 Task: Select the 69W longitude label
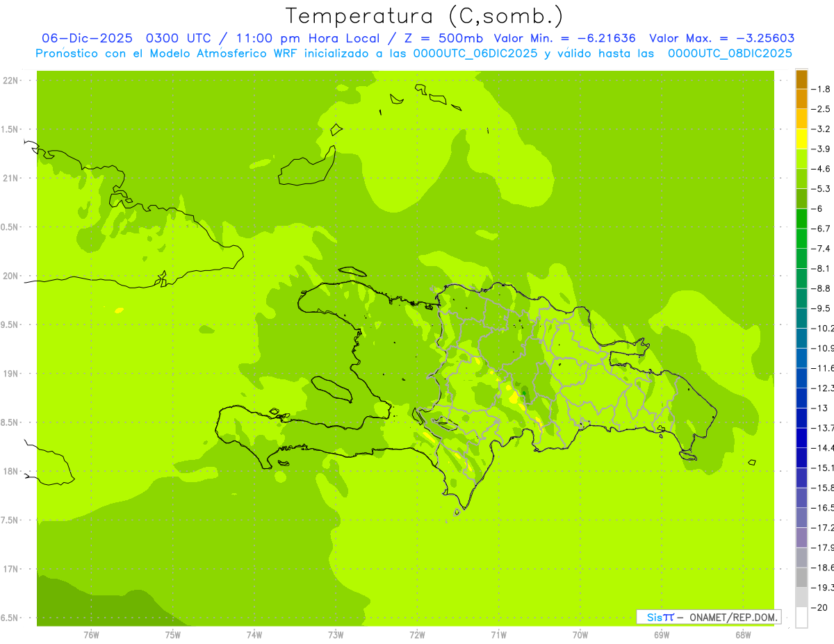point(662,634)
